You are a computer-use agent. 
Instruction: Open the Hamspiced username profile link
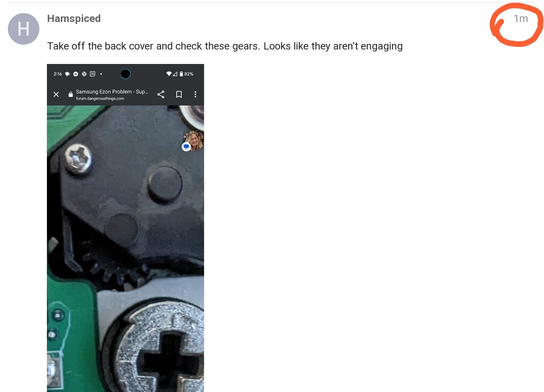[x=74, y=19]
